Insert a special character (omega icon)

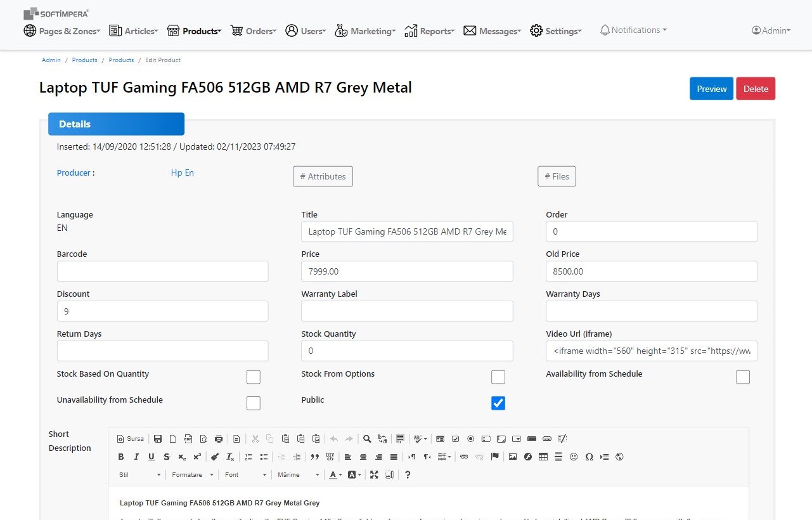click(x=589, y=457)
